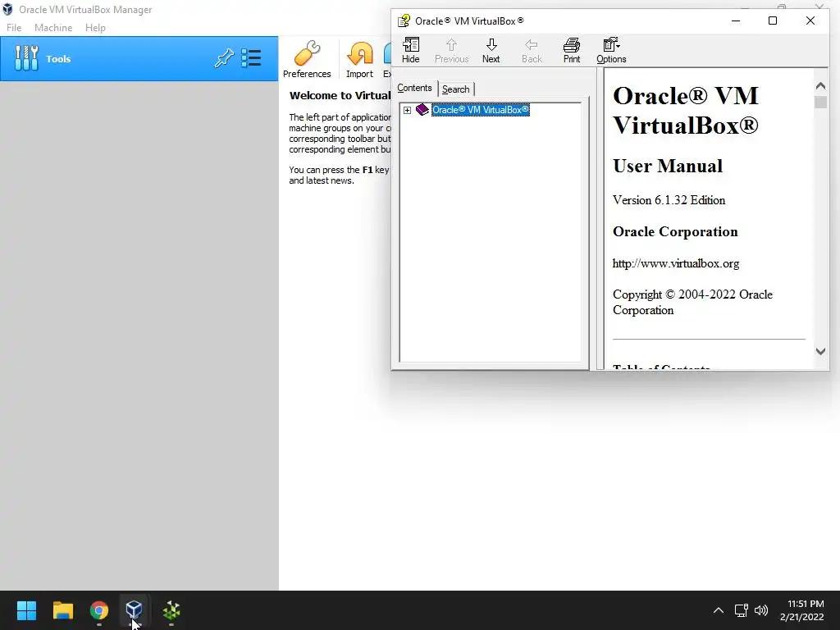Click the help window title bar icon
The width and height of the screenshot is (840, 630).
coord(404,21)
